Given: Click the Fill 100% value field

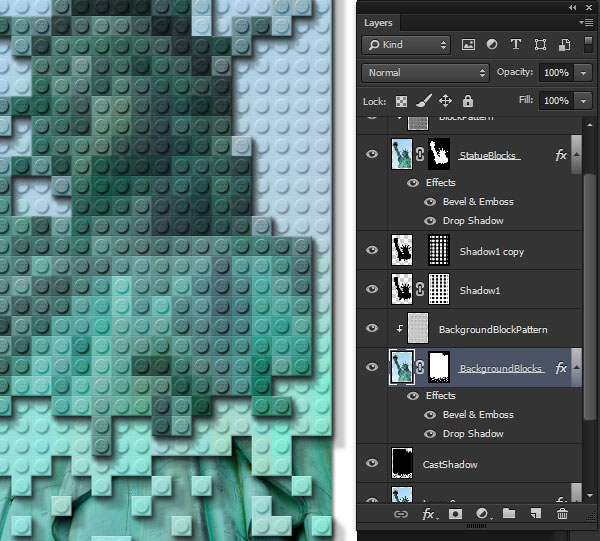Looking at the screenshot, I should (556, 101).
